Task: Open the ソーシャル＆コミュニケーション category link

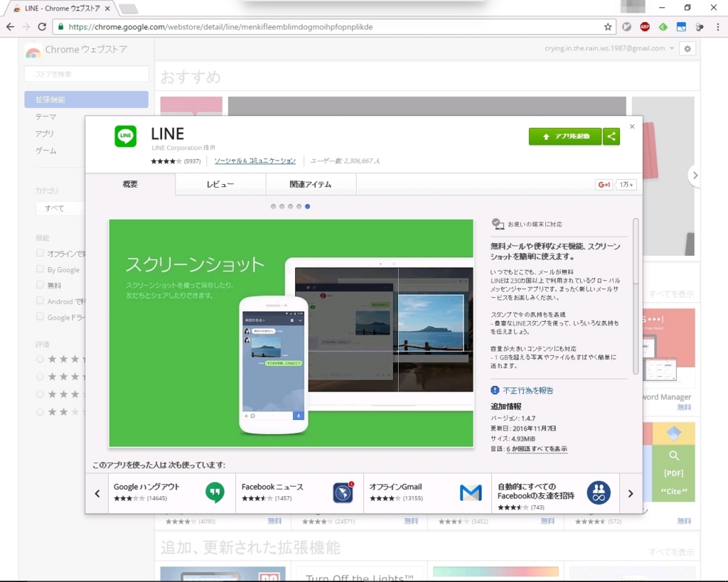Action: click(255, 161)
